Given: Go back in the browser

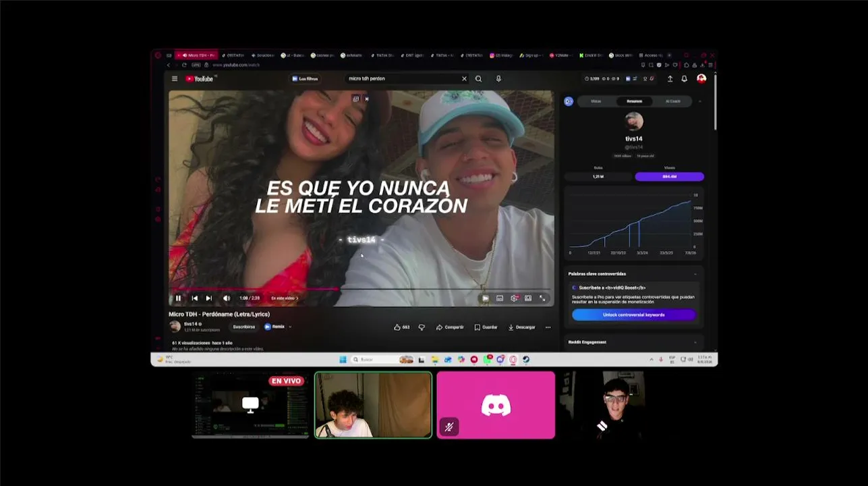Looking at the screenshot, I should [169, 65].
